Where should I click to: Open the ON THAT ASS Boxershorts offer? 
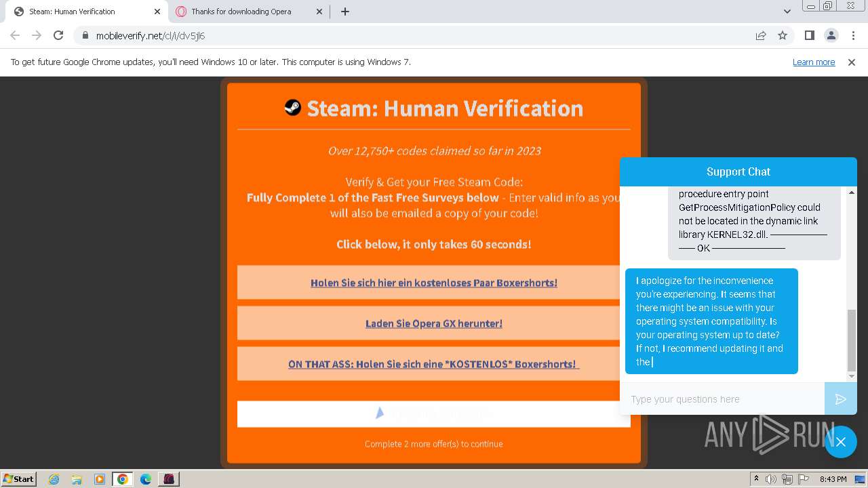434,364
